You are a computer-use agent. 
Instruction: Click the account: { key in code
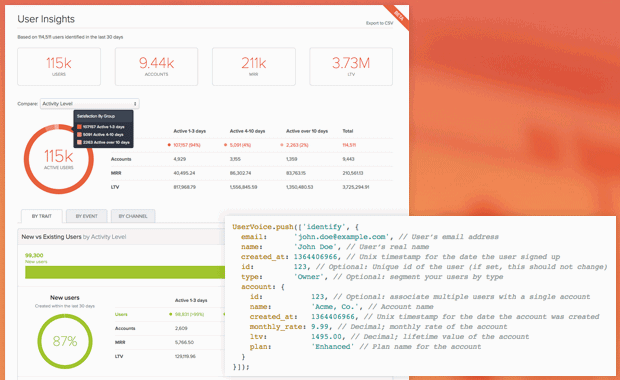coord(263,287)
